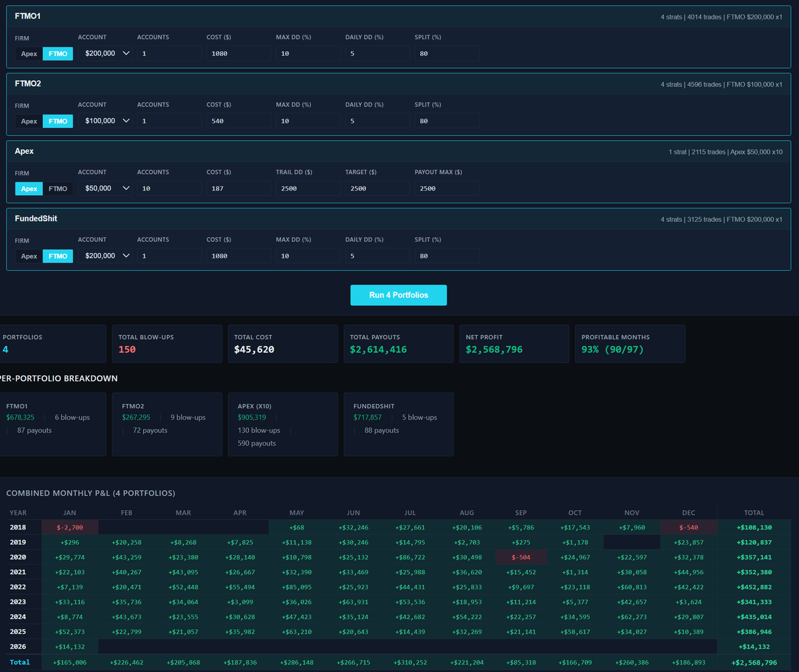Screen dimensions: 799x672
Task: Open FTMO2 $100,000 account dropdown
Action: coord(107,121)
